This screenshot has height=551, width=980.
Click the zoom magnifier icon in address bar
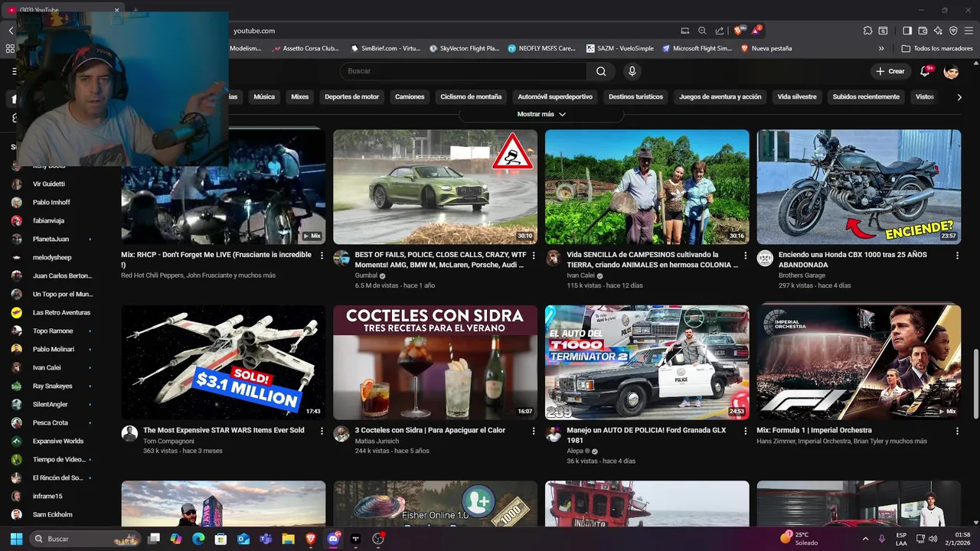[702, 31]
